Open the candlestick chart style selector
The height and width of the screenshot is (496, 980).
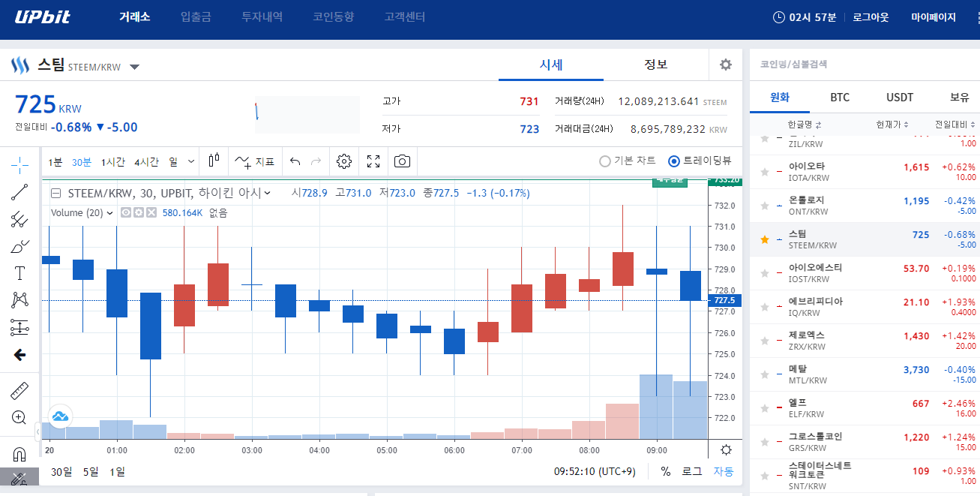coord(214,161)
